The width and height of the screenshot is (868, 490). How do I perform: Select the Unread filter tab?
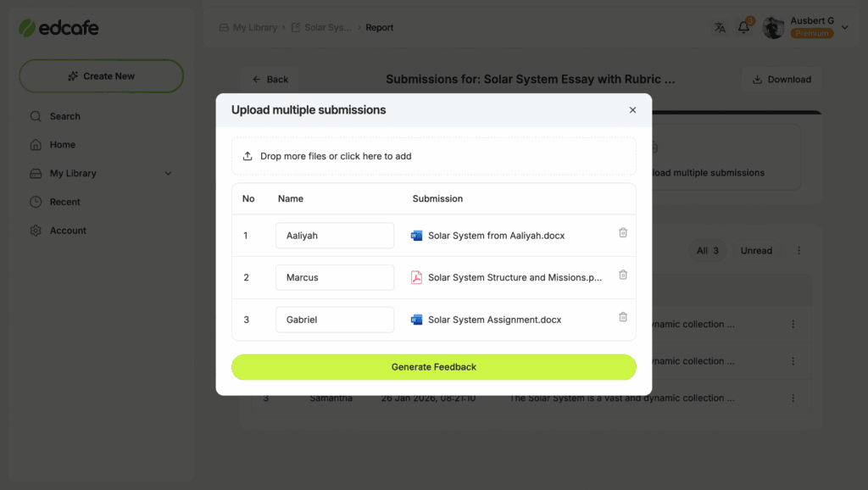[756, 251]
